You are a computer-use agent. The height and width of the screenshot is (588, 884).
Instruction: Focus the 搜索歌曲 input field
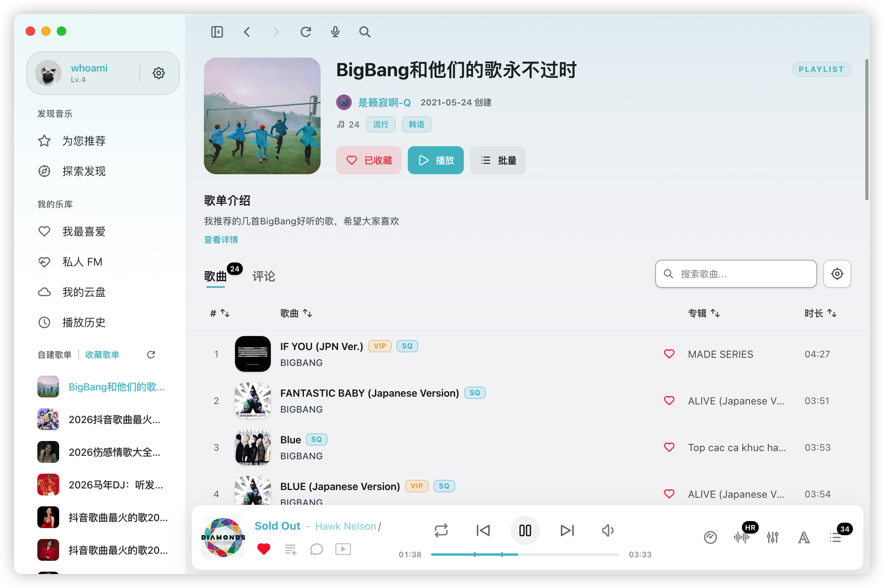(x=736, y=274)
